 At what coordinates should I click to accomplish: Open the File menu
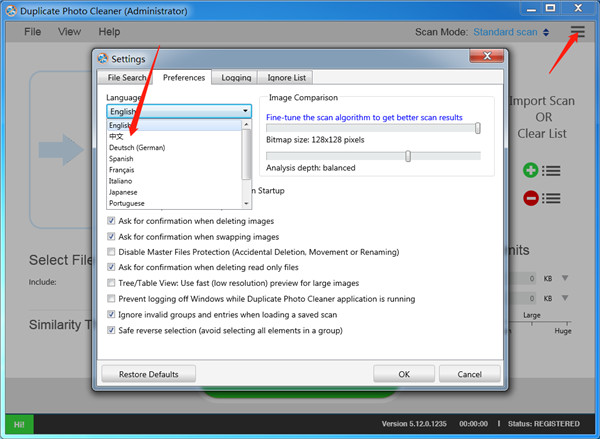(x=33, y=32)
